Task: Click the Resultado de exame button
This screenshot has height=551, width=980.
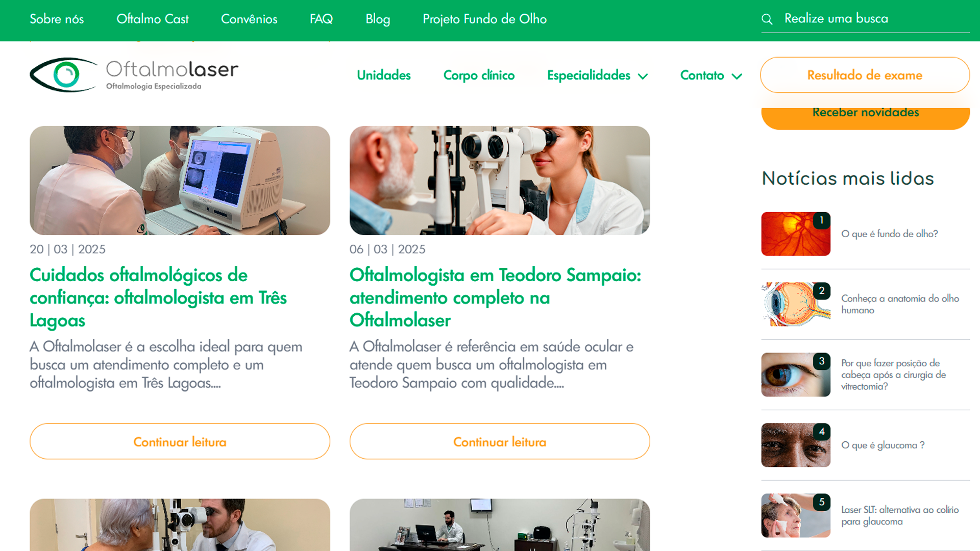Action: (x=865, y=75)
